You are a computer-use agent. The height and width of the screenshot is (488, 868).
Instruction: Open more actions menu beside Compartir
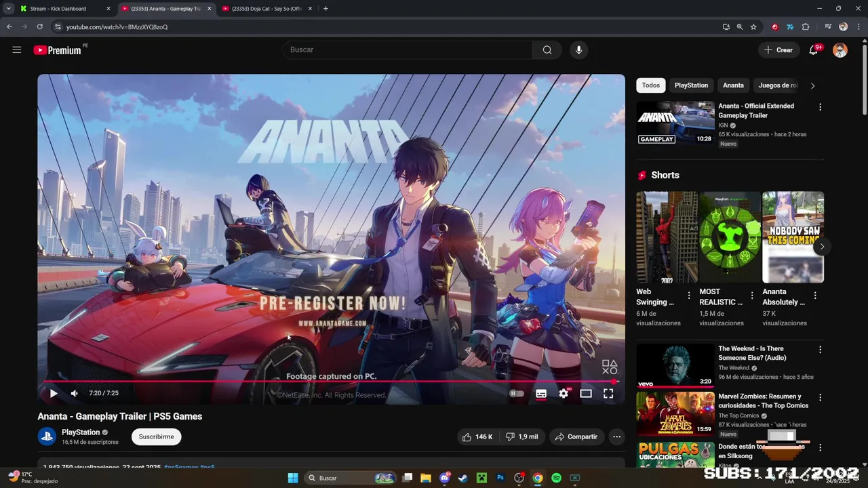(616, 437)
